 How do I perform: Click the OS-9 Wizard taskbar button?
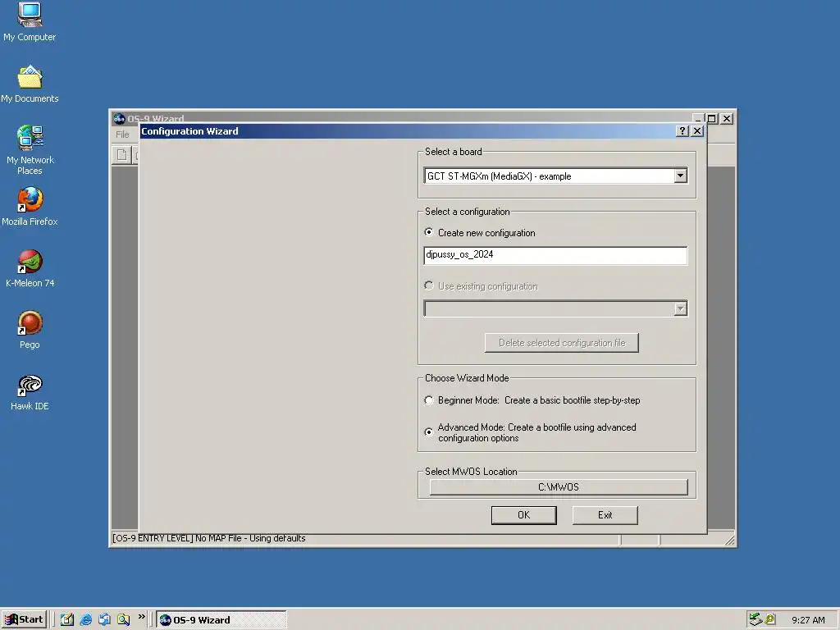click(x=221, y=619)
